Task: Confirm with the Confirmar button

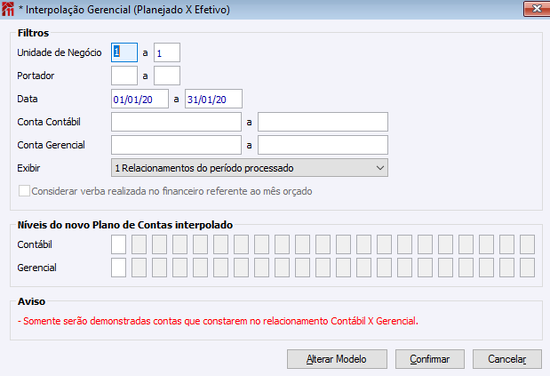Action: 430,359
